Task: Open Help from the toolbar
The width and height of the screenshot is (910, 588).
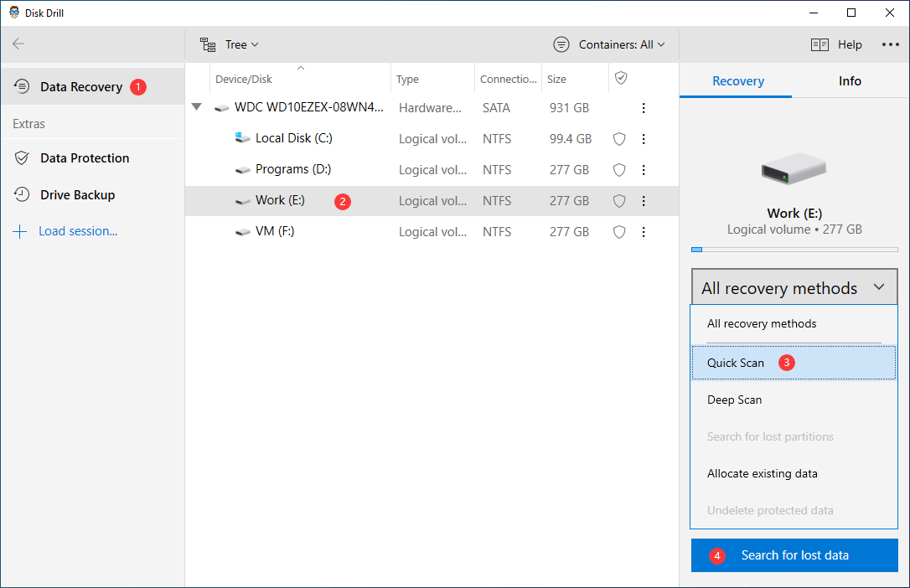Action: [850, 44]
